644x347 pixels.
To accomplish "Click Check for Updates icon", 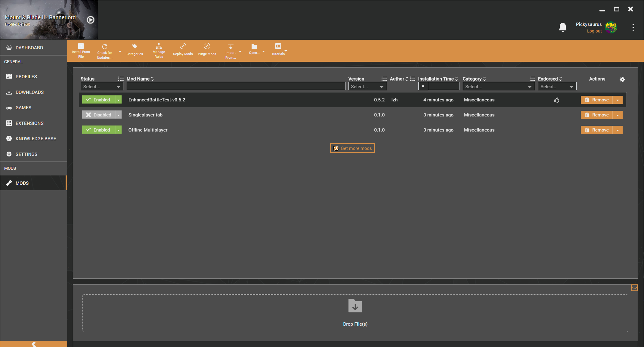I will click(104, 47).
